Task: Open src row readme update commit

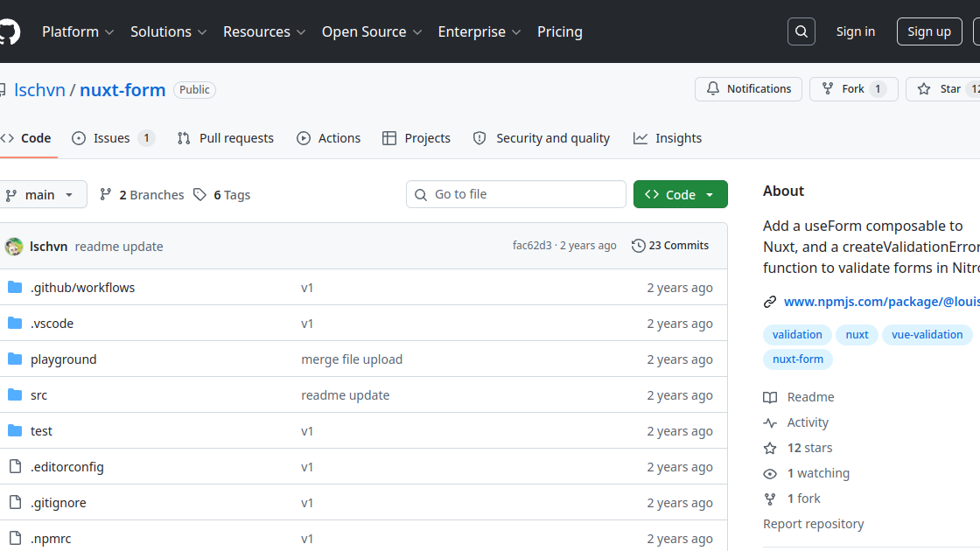Action: pyautogui.click(x=345, y=395)
